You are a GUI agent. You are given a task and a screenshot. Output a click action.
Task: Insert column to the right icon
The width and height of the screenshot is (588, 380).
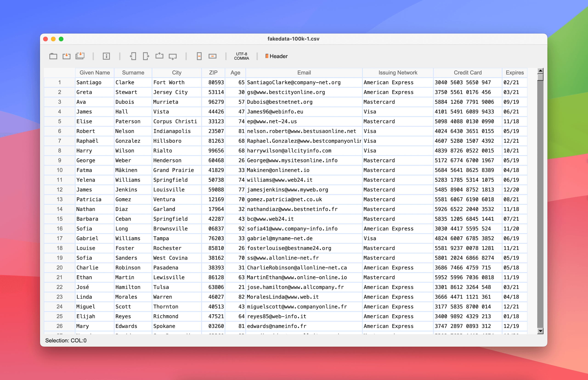[146, 56]
